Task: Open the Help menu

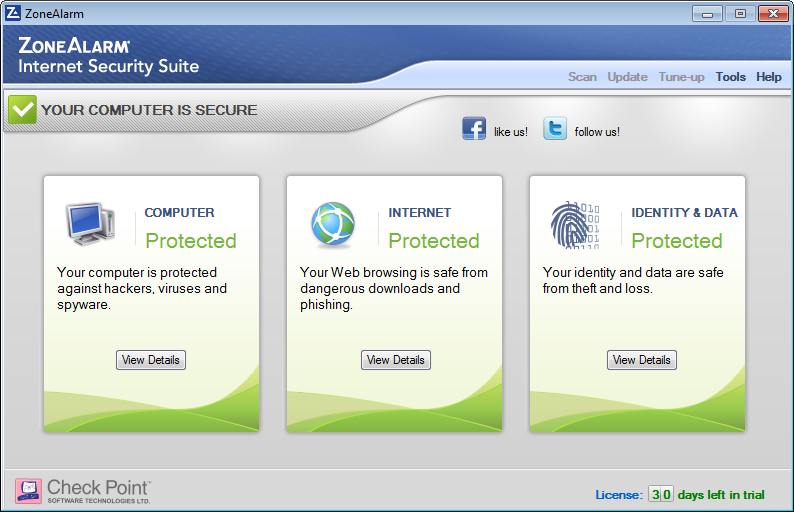Action: [769, 77]
